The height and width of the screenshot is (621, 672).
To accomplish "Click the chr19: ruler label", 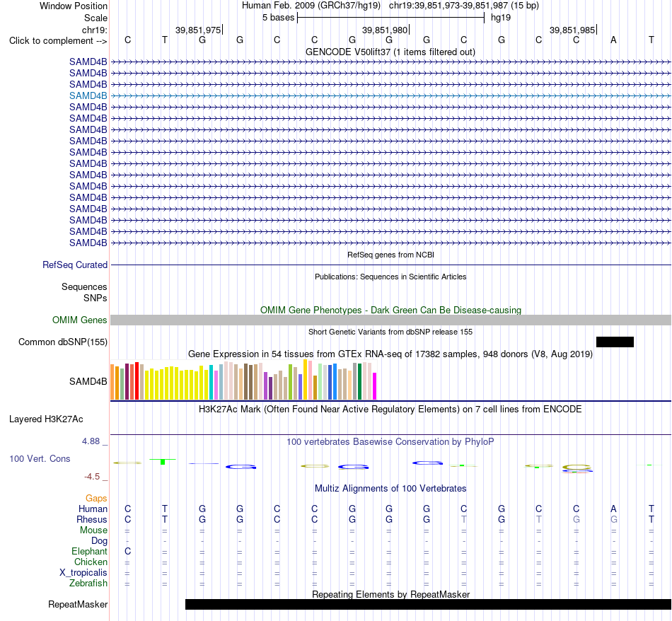I will pyautogui.click(x=94, y=30).
